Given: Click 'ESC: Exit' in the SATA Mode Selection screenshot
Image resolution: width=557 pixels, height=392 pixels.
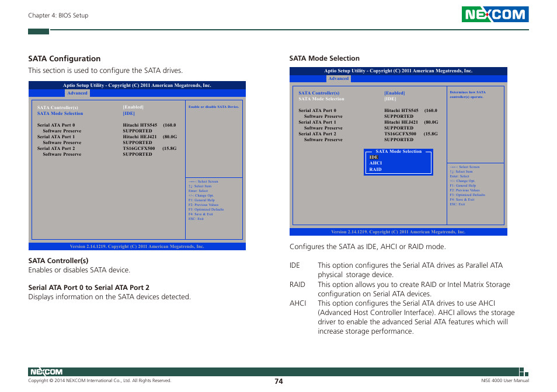Looking at the screenshot, I should point(457,204).
